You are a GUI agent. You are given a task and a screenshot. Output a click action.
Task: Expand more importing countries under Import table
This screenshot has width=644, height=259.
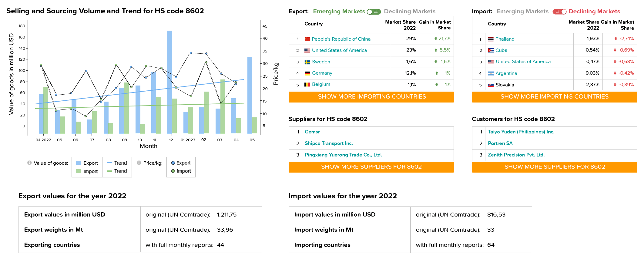(x=555, y=97)
